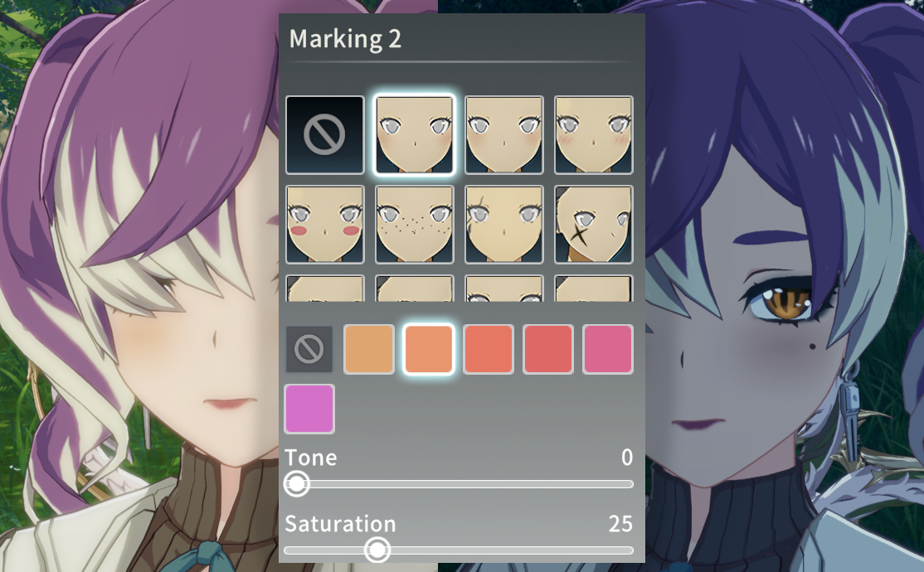
Task: Click the Tone value 0
Action: click(x=627, y=458)
